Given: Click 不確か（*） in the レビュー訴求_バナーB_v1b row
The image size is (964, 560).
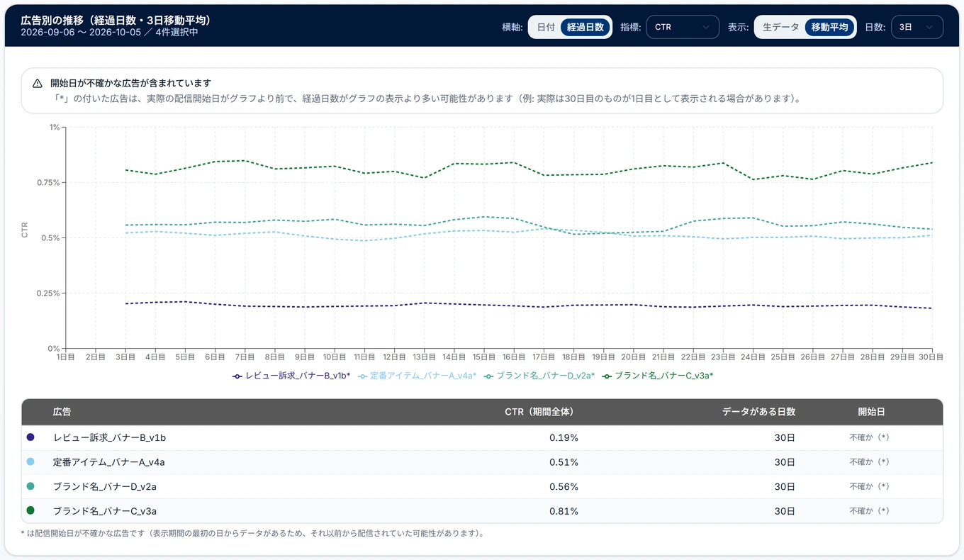Looking at the screenshot, I should tap(870, 437).
